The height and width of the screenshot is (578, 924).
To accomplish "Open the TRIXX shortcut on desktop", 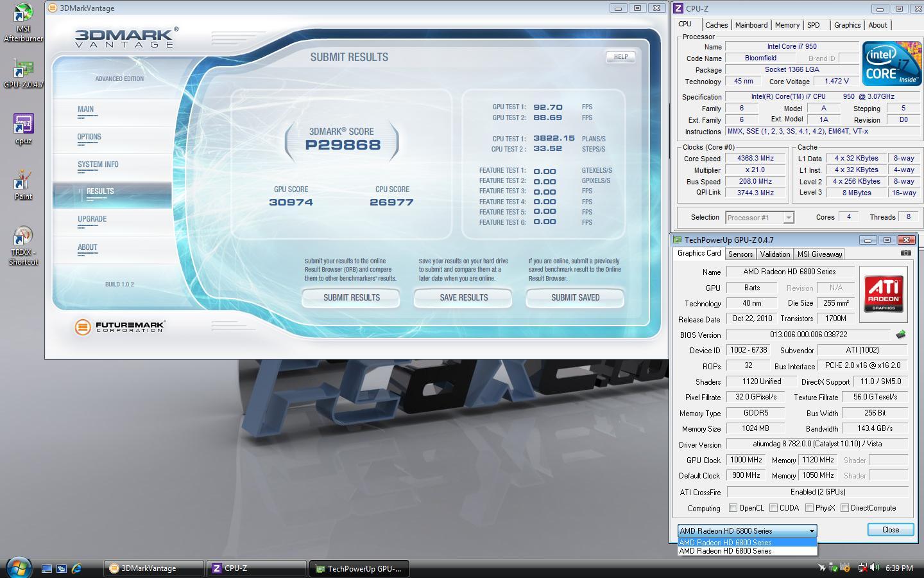I will tap(23, 245).
